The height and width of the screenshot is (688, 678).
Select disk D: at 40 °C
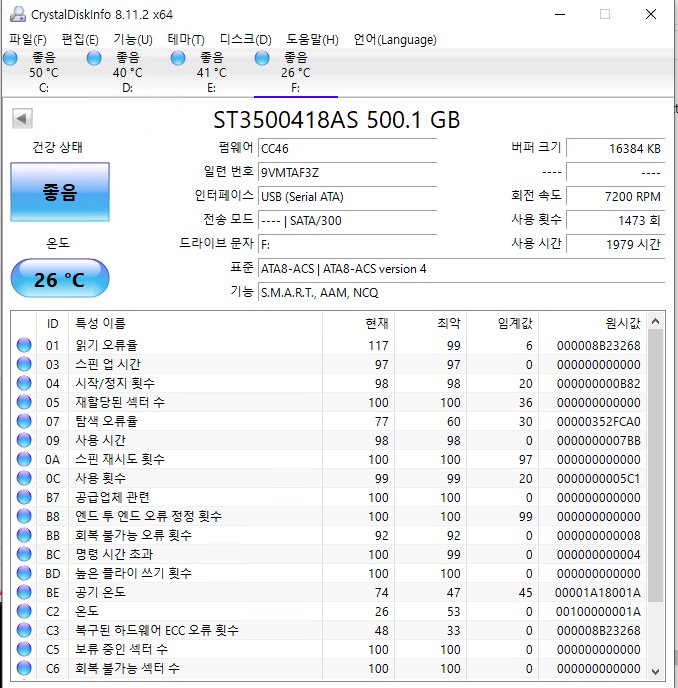pos(127,72)
